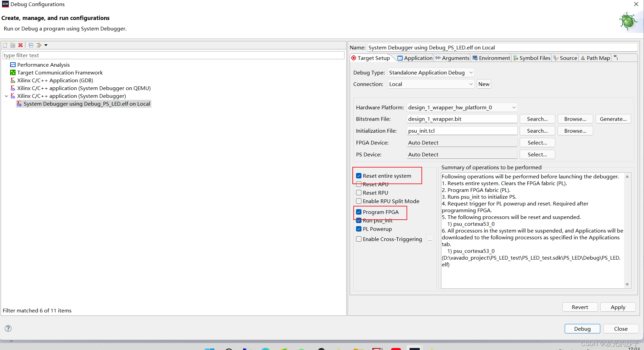This screenshot has width=644, height=350.
Task: Switch to the Path Map tab
Action: click(x=595, y=58)
